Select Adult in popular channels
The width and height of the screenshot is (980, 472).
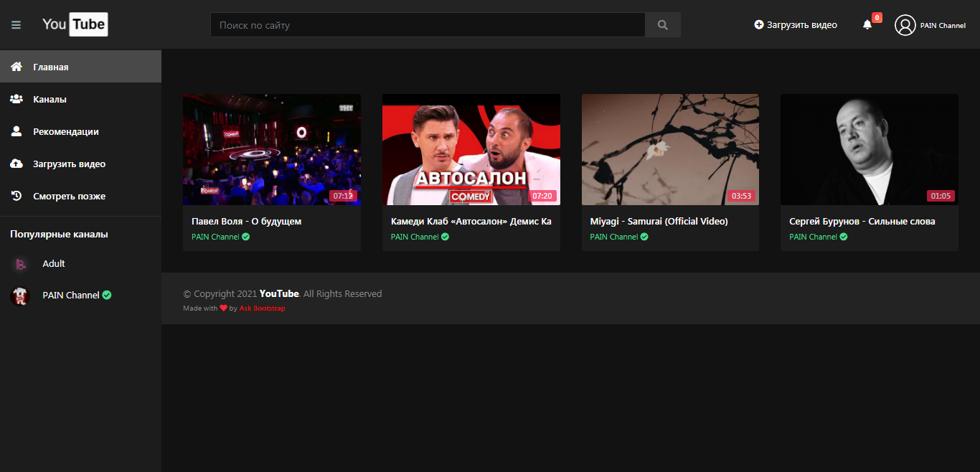click(54, 264)
